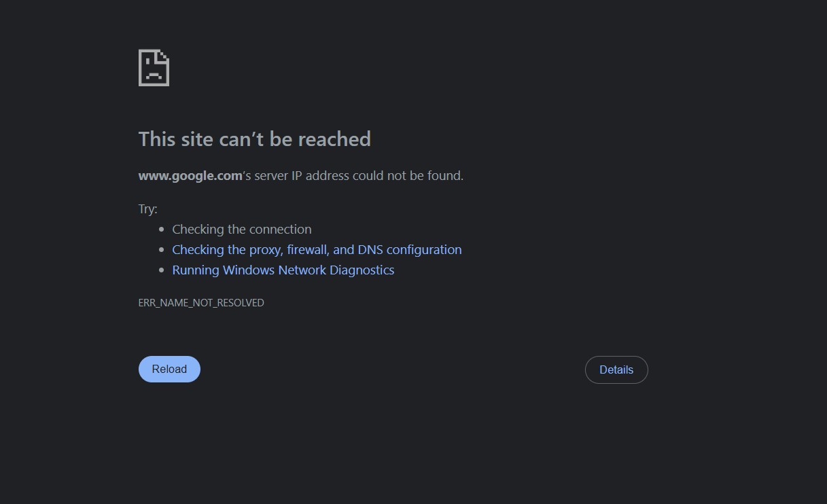Image resolution: width=827 pixels, height=504 pixels.
Task: Click the word "firewall" in the suggestion link
Action: pos(307,250)
